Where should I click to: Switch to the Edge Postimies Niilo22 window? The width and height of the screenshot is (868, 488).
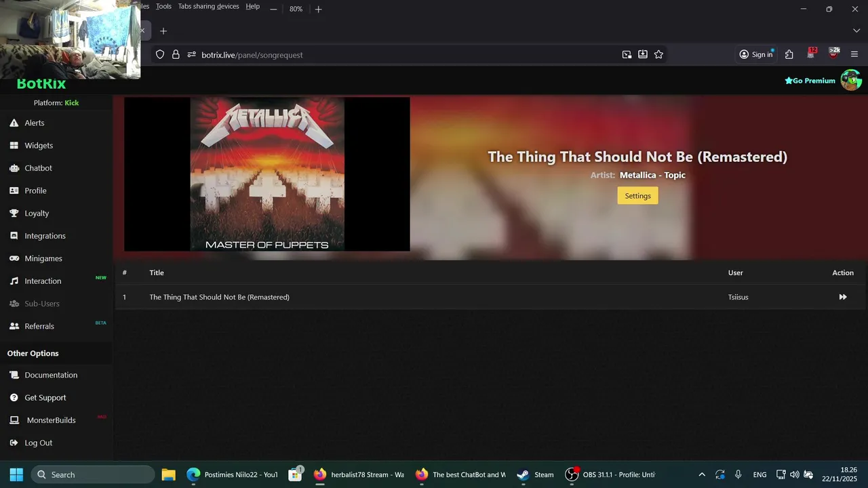pos(233,474)
